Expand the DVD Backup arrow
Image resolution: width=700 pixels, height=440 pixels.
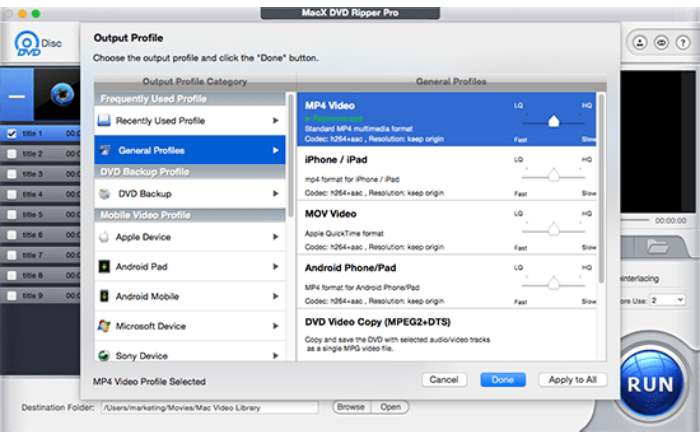coord(275,194)
